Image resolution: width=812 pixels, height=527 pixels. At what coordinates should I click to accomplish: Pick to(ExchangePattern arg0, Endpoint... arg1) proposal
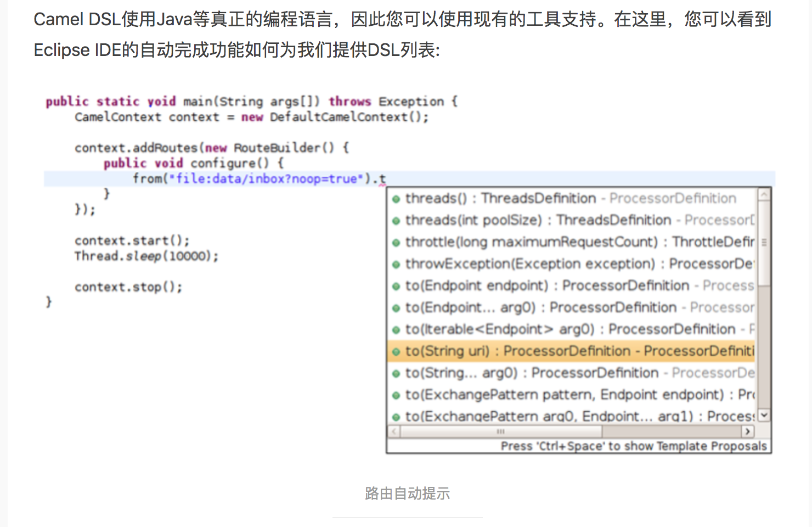coord(572,416)
